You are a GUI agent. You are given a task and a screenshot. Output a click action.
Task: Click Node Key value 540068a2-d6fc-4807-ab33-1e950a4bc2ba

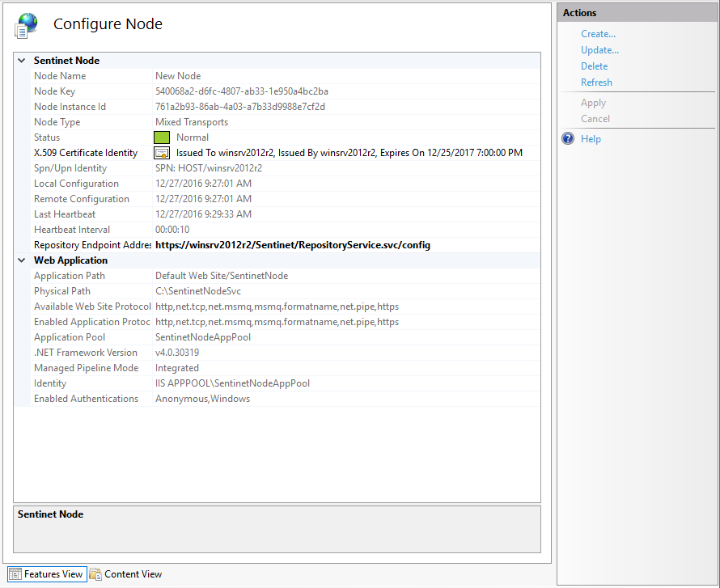pos(242,91)
